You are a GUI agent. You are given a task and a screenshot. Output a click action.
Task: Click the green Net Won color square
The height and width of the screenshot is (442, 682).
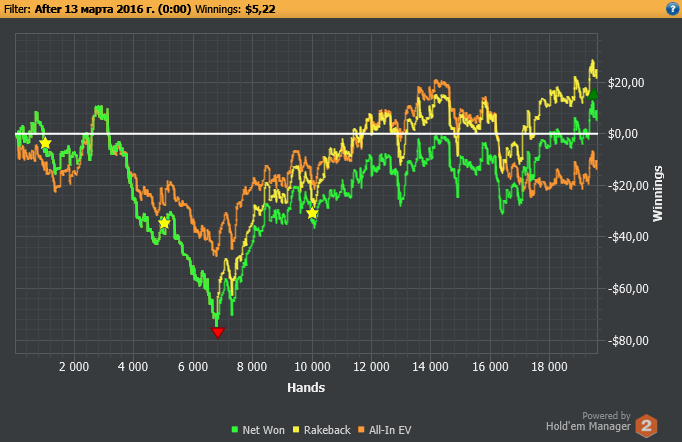tap(235, 430)
